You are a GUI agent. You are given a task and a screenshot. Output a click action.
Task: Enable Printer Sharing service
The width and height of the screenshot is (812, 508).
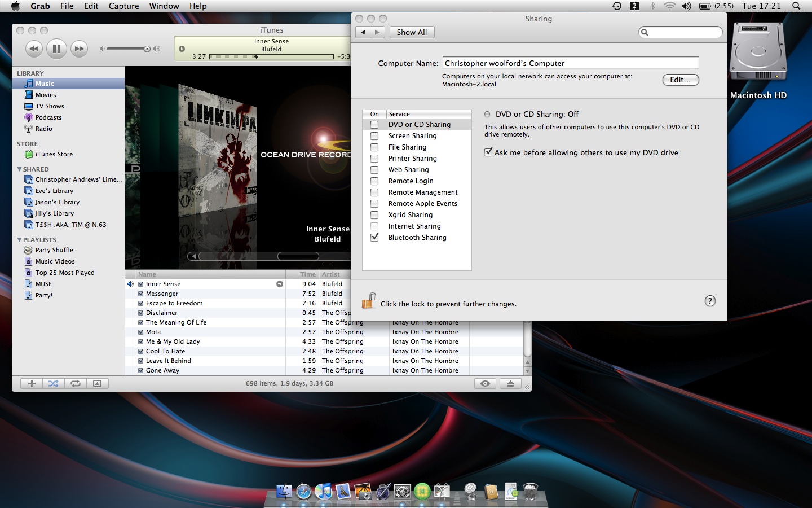click(374, 159)
